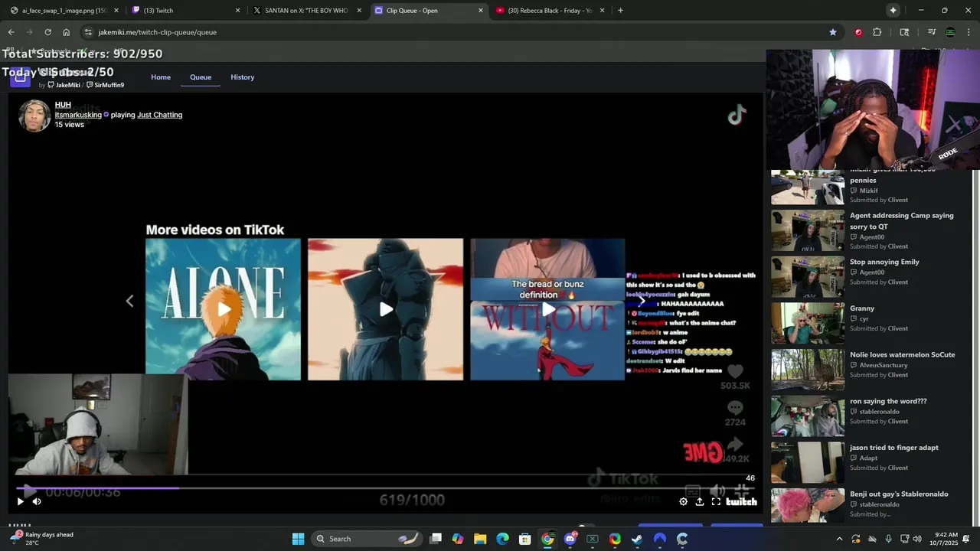Viewport: 980px width, 551px height.
Task: Play the middle armored-figure TikTok video
Action: [x=385, y=309]
